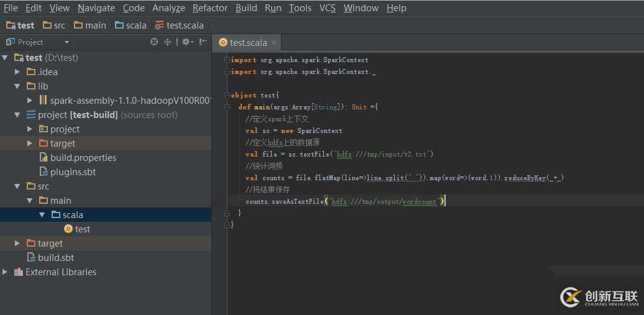Click the collapse all icon in Project panel
Viewport: 644px width, 315px height.
click(168, 42)
